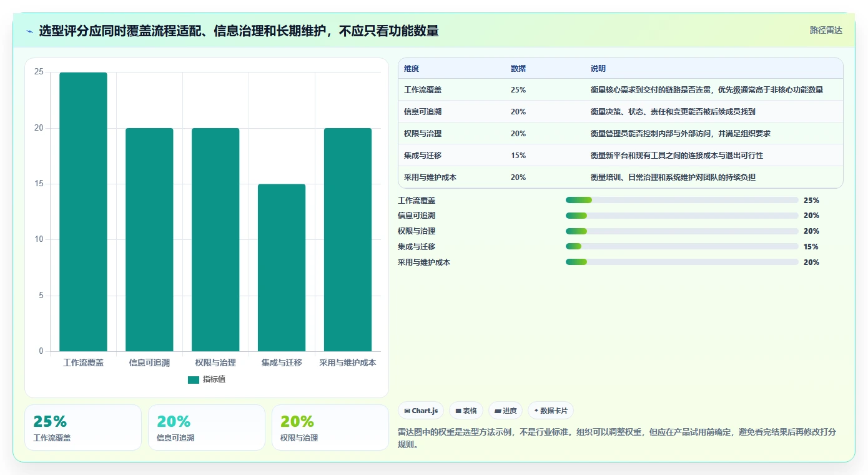Click the 采用与维护成本 x-axis label in chart
Image resolution: width=868 pixels, height=475 pixels.
pyautogui.click(x=348, y=362)
